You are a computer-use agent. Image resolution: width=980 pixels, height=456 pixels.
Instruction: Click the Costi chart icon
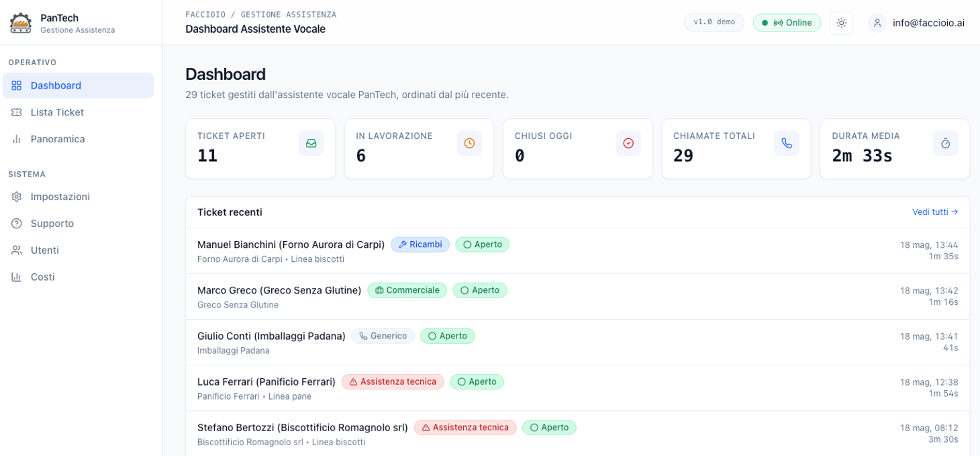click(17, 277)
